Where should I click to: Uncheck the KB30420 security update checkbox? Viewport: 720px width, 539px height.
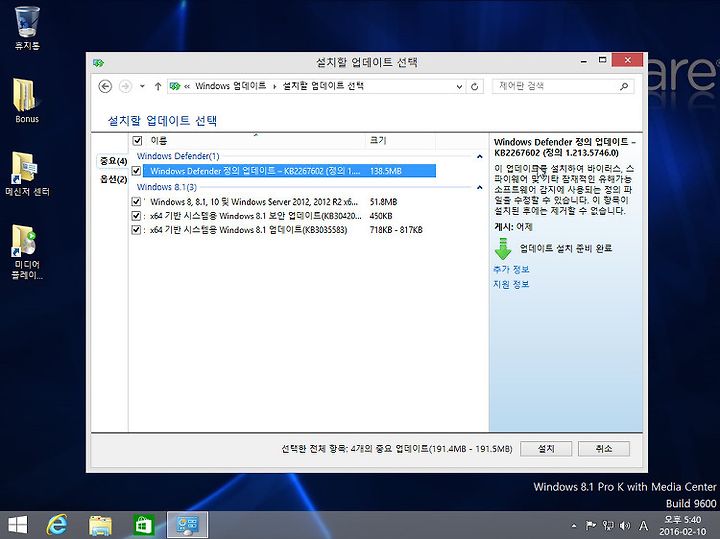tap(136, 216)
